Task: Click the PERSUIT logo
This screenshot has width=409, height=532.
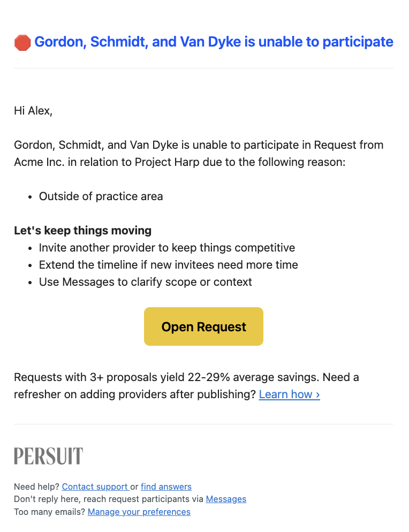Action: point(49,455)
